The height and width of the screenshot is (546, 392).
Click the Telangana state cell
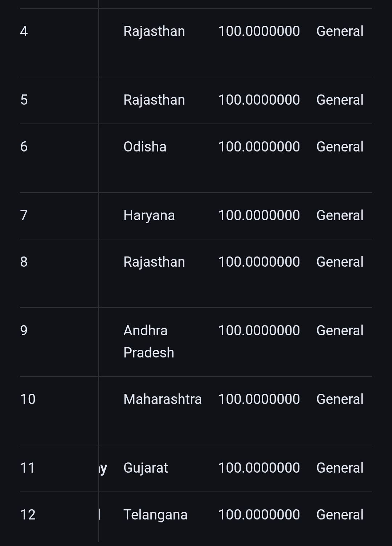pyautogui.click(x=155, y=515)
